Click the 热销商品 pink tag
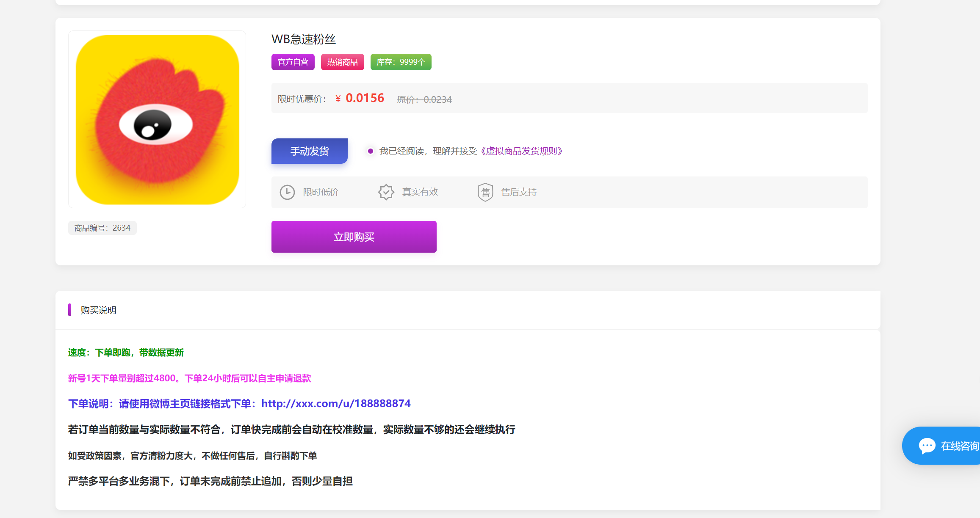The image size is (980, 518). coord(342,62)
